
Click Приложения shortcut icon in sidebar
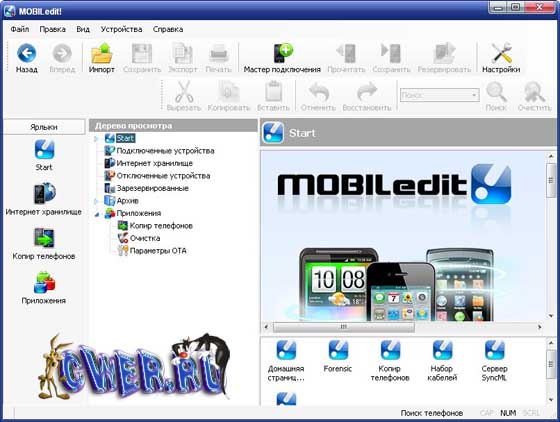coord(44,282)
